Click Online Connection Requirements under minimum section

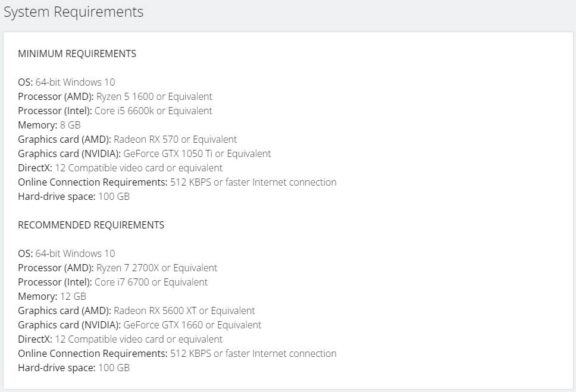pos(177,182)
